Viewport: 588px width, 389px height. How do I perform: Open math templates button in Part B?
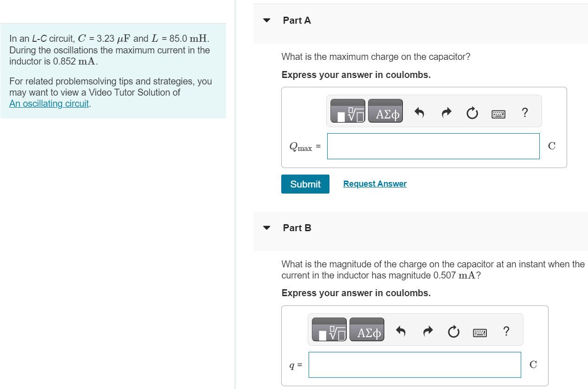[x=329, y=330]
